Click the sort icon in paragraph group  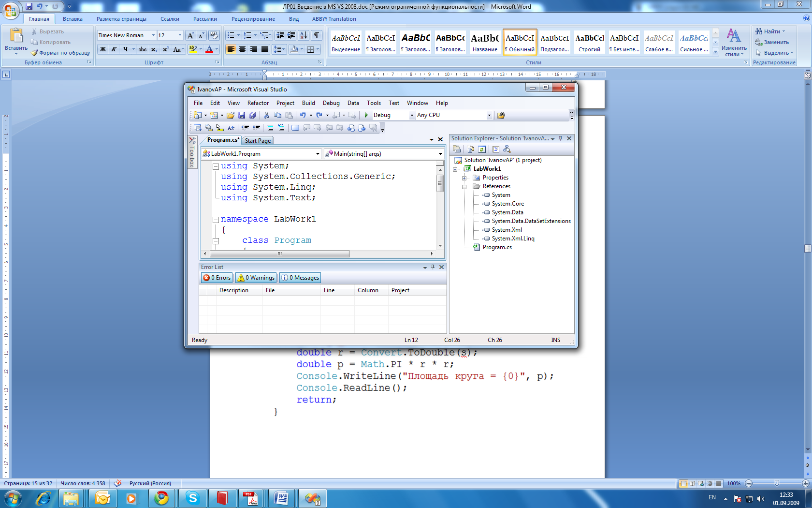click(x=304, y=35)
